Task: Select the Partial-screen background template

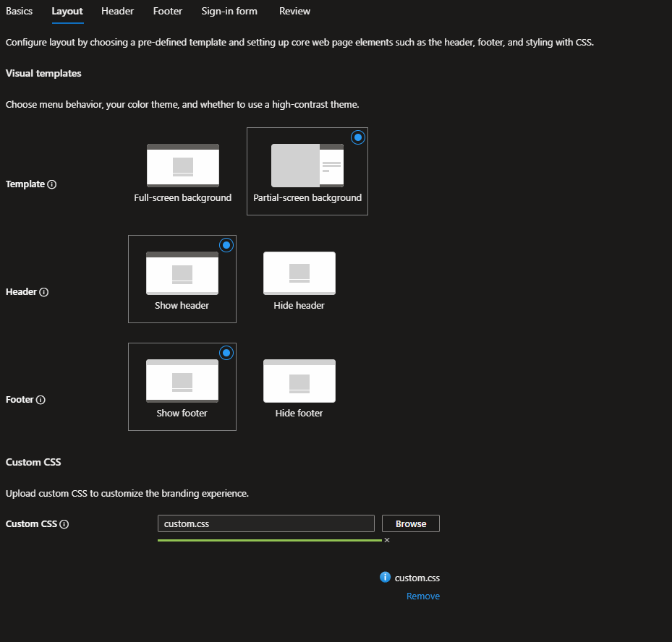Action: 307,171
